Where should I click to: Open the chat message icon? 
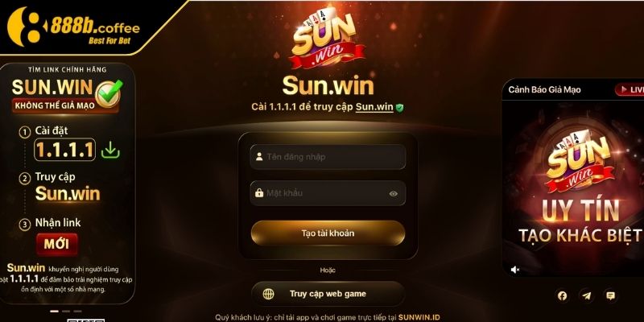pyautogui.click(x=611, y=295)
